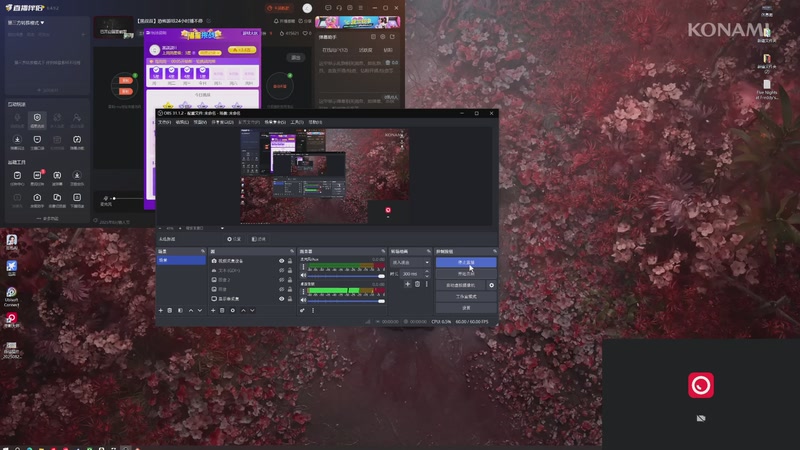Screen dimensions: 800x450
Task: Remove selected scene with Scenes trash icon
Action: (170, 310)
